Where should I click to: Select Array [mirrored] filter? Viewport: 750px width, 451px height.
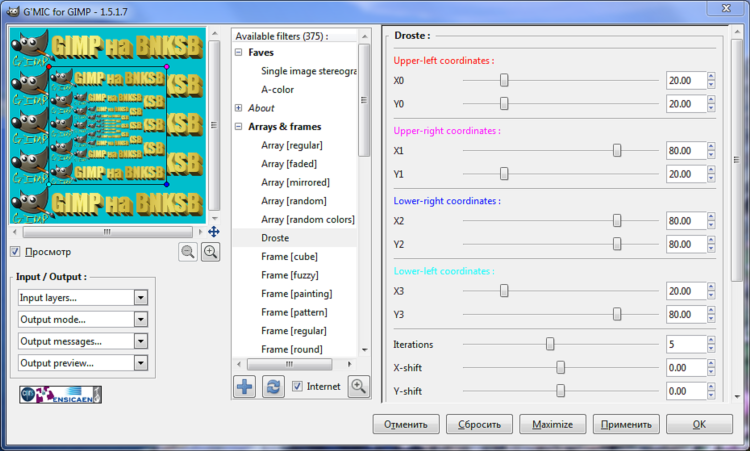(x=295, y=182)
